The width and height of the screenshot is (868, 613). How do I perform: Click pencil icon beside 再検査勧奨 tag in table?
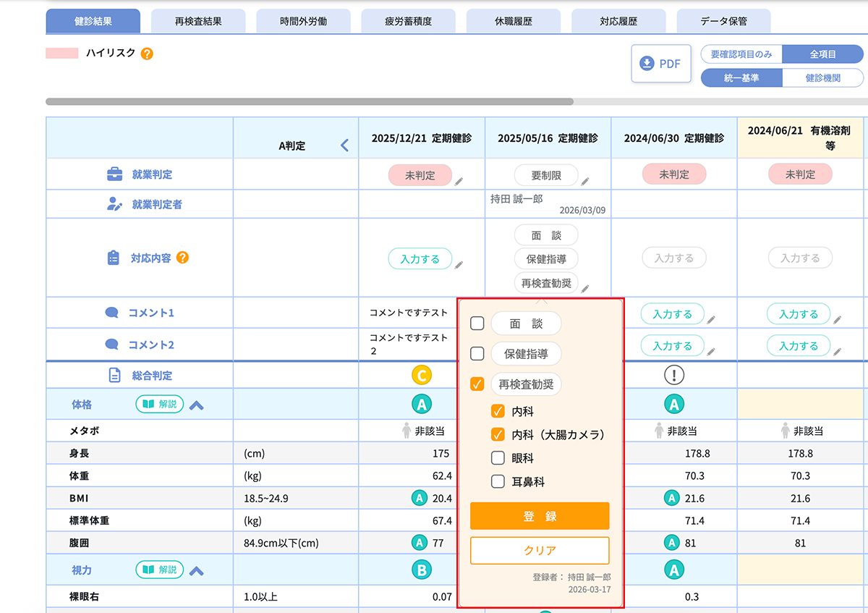585,288
